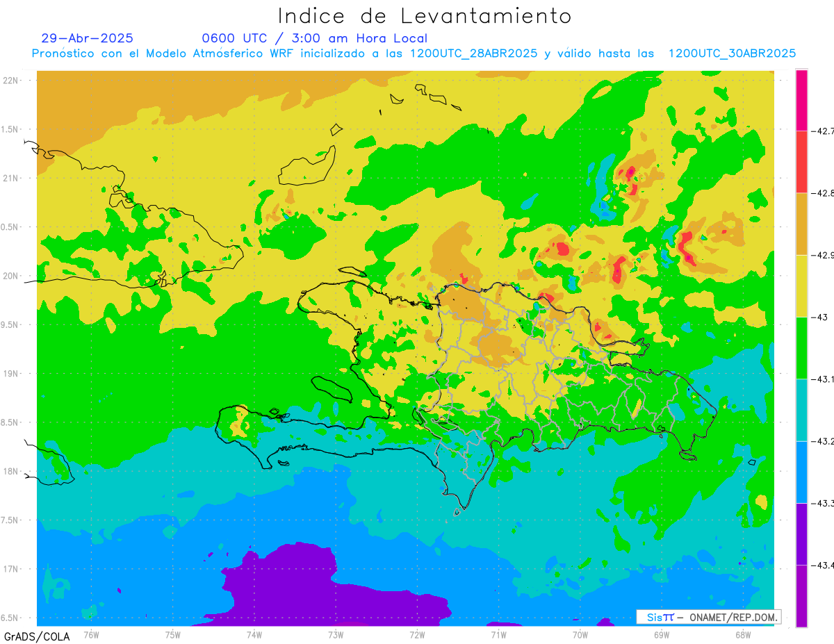The height and width of the screenshot is (644, 834).
Task: Click the '17N' latitude label
Action: (x=11, y=569)
